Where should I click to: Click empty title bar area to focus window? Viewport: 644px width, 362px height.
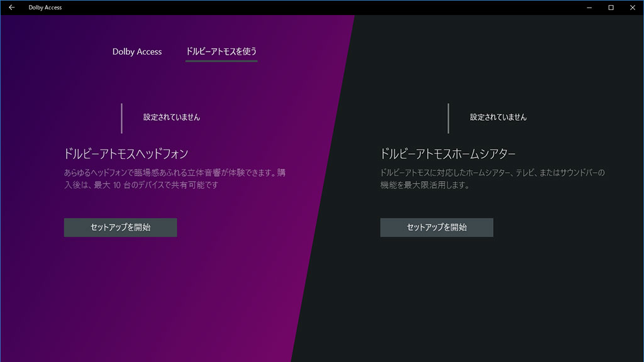pos(314,8)
